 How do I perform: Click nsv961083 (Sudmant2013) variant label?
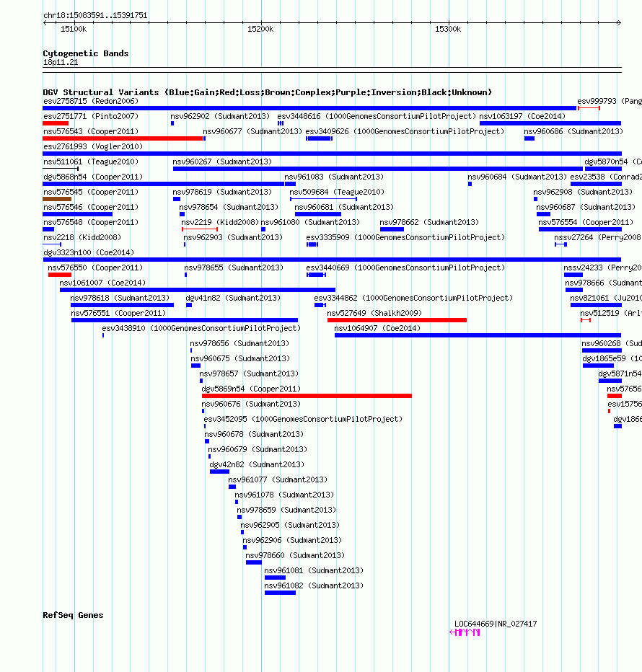coord(334,177)
